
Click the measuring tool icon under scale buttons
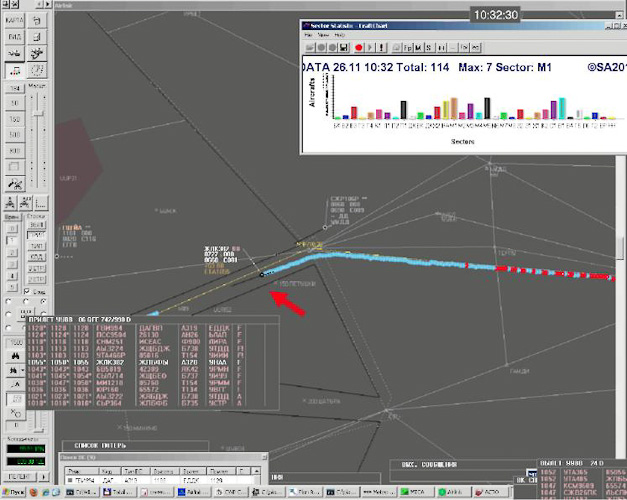click(x=15, y=184)
